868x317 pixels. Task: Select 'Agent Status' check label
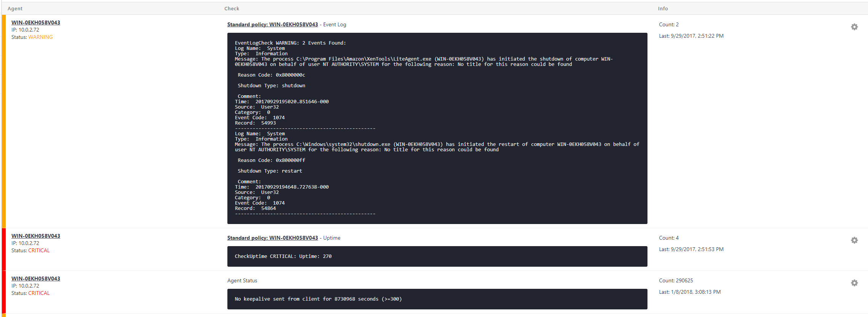pos(242,280)
